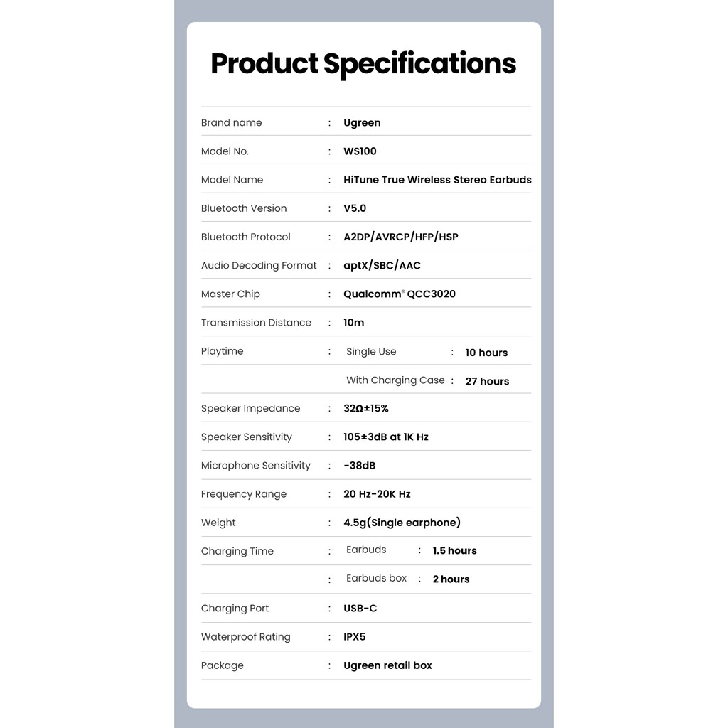Select the WS100 model number

coord(360,151)
